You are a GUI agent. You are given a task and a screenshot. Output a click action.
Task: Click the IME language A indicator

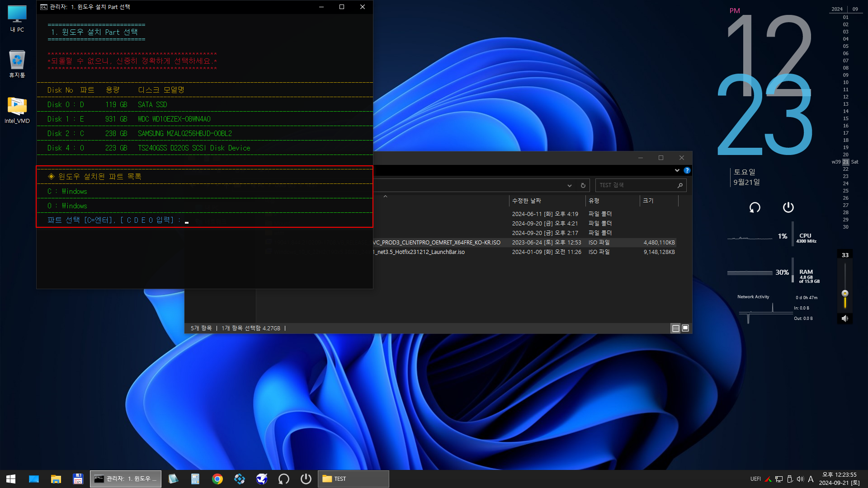[x=811, y=479]
